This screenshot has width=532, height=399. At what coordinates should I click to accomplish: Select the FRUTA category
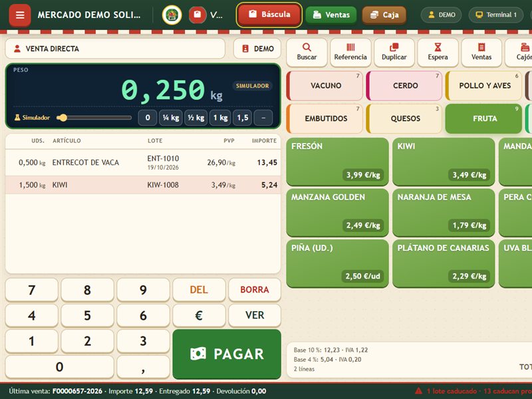click(483, 118)
